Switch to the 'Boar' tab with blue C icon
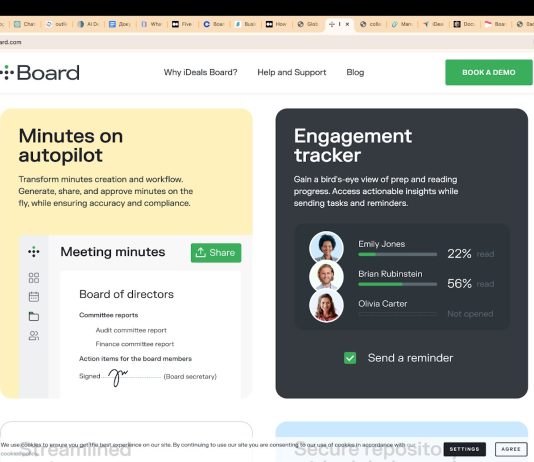This screenshot has height=462, width=534. click(214, 24)
